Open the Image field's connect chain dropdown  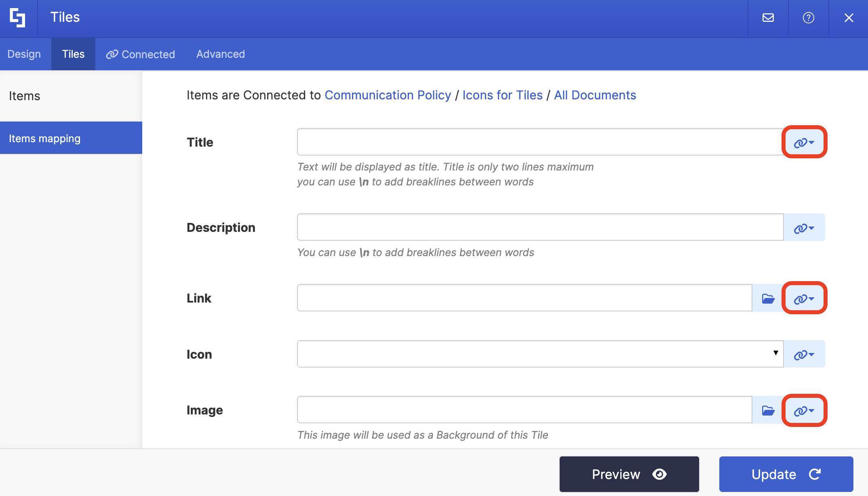pos(804,410)
